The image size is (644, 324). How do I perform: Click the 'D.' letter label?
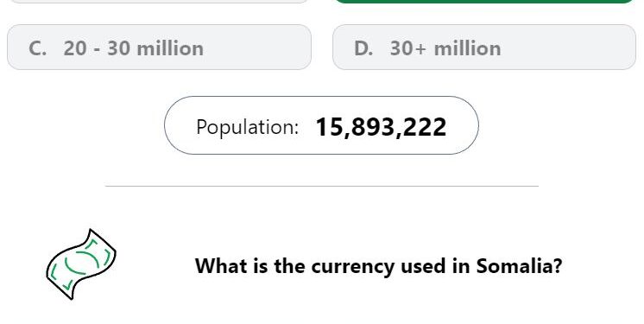tap(363, 48)
